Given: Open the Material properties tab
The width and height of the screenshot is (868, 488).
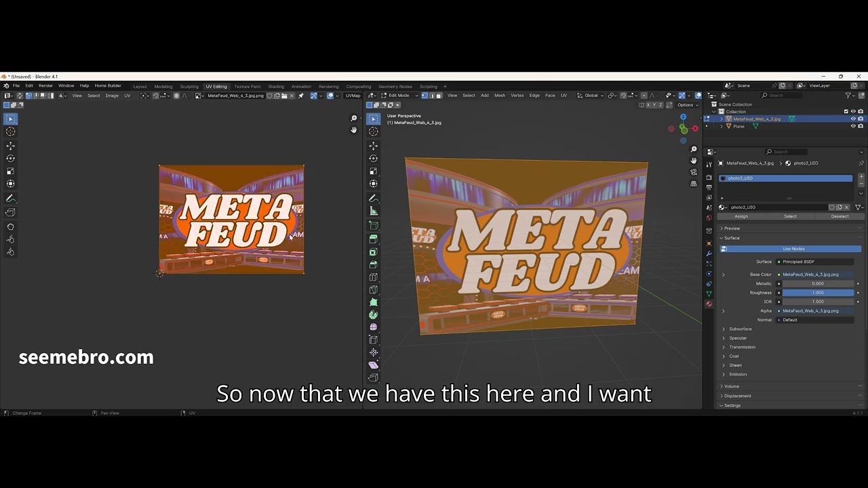Looking at the screenshot, I should [709, 304].
